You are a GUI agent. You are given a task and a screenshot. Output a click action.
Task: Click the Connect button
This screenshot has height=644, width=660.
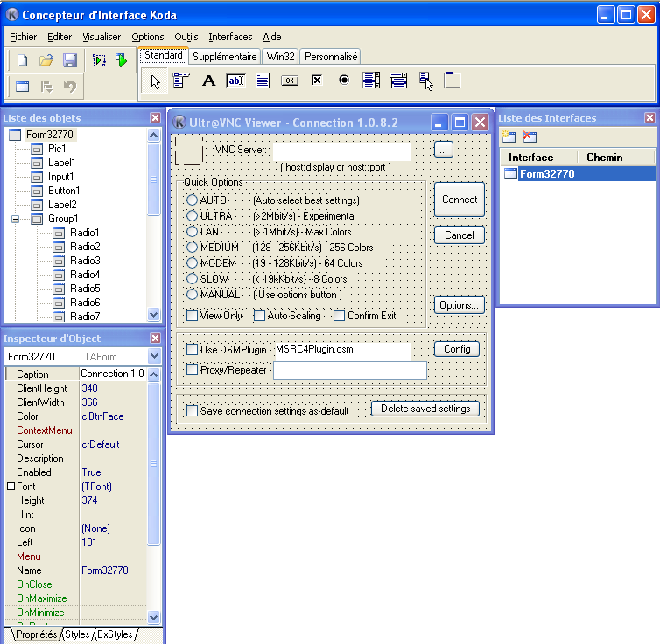point(460,199)
